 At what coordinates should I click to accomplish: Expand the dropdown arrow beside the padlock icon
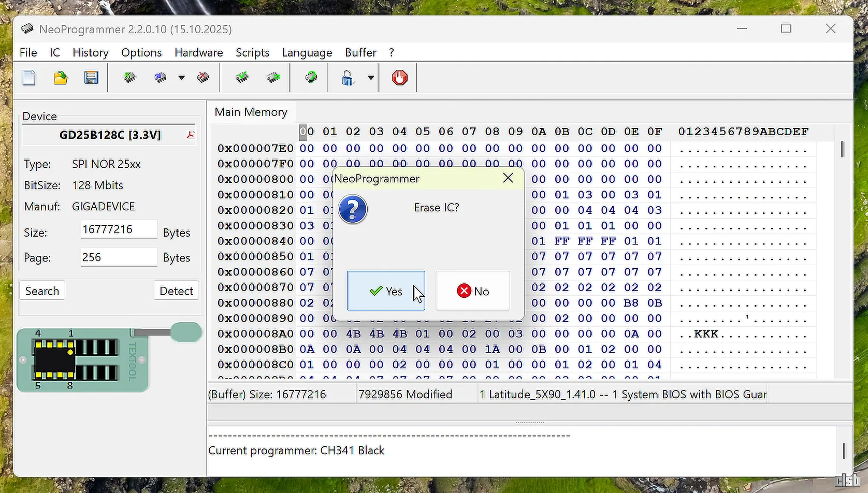(371, 78)
